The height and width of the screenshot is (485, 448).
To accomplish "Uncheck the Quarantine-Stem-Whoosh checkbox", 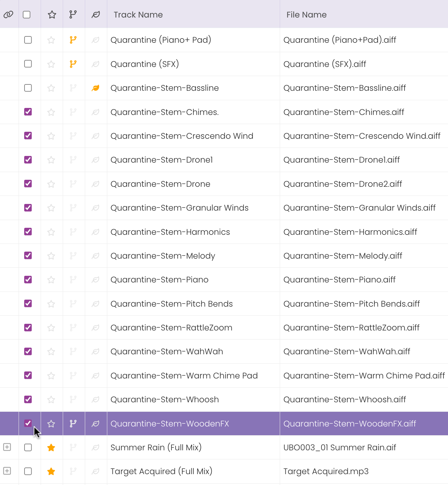I will coord(28,399).
